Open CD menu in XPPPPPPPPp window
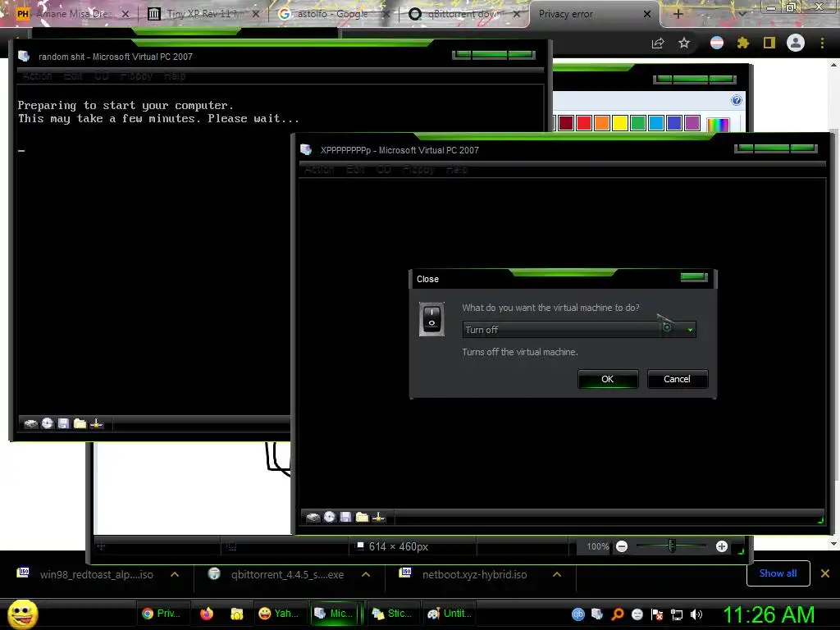The image size is (840, 630). pos(384,169)
